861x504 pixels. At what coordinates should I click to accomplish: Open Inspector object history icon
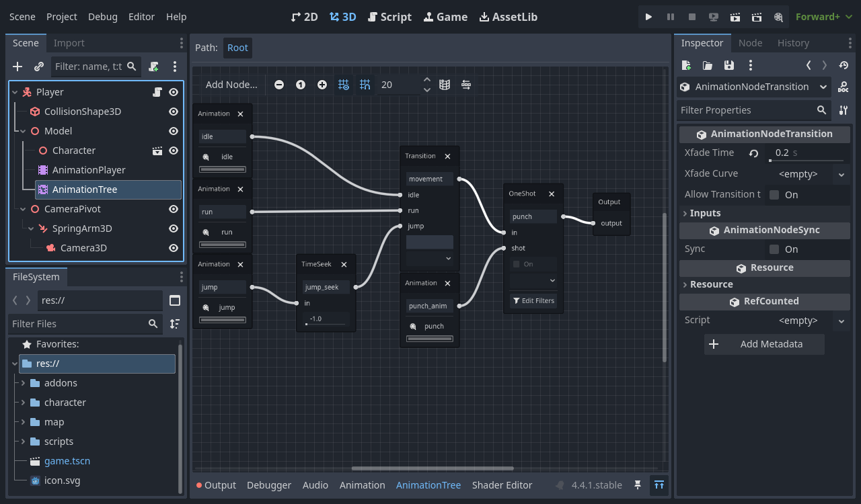pyautogui.click(x=844, y=65)
